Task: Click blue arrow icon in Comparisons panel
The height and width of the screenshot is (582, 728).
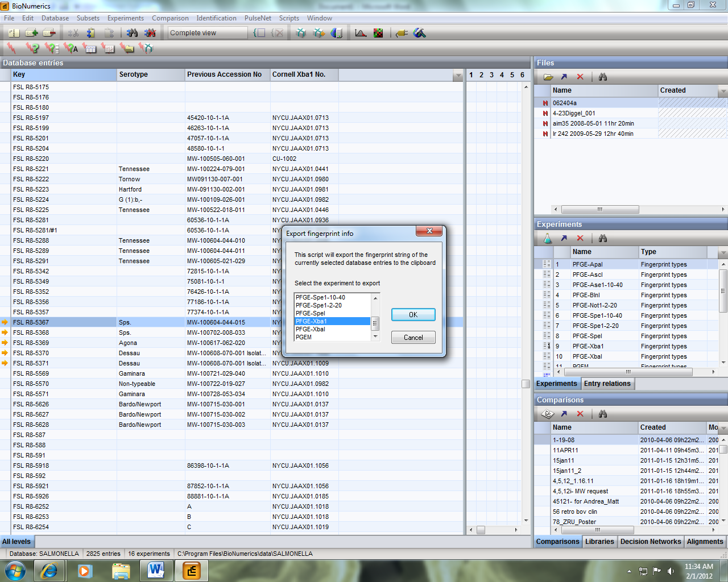Action: coord(564,414)
